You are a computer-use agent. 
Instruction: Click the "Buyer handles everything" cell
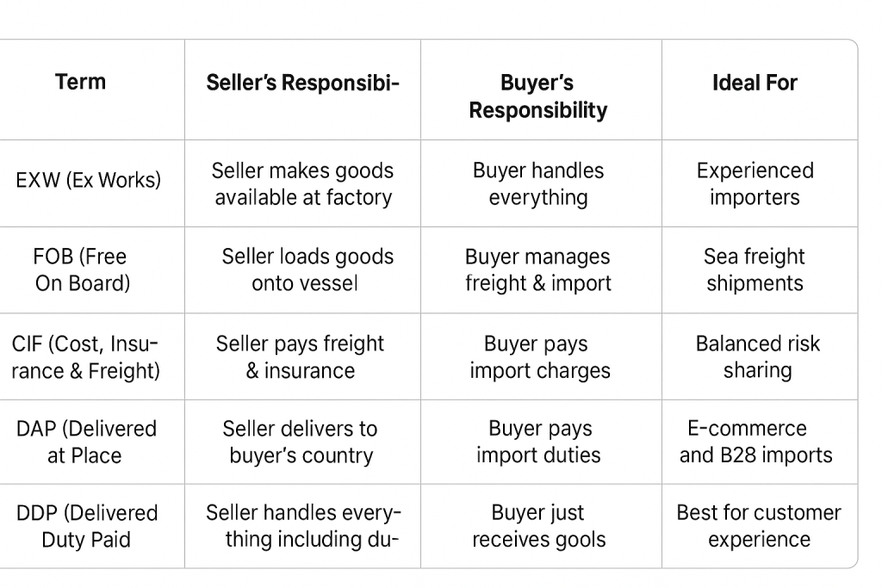coord(538,183)
